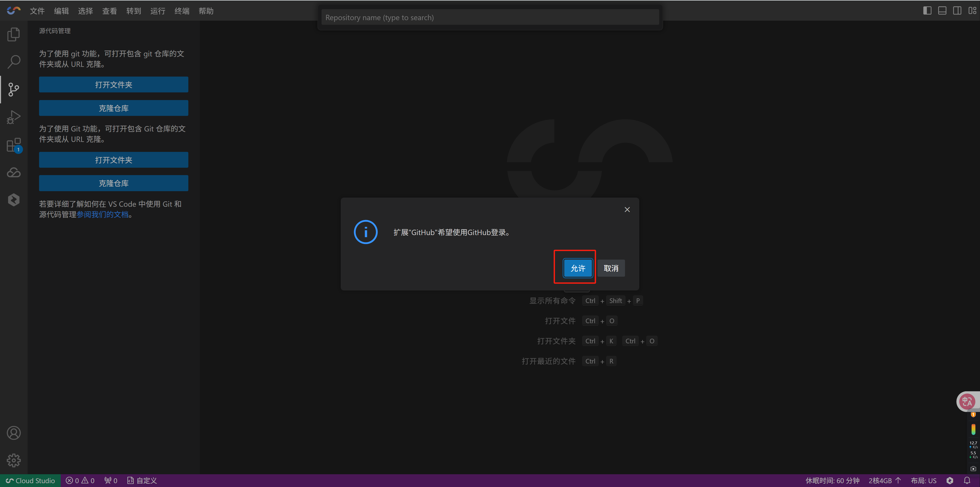Toggle primary sidebar layout icon

point(927,11)
